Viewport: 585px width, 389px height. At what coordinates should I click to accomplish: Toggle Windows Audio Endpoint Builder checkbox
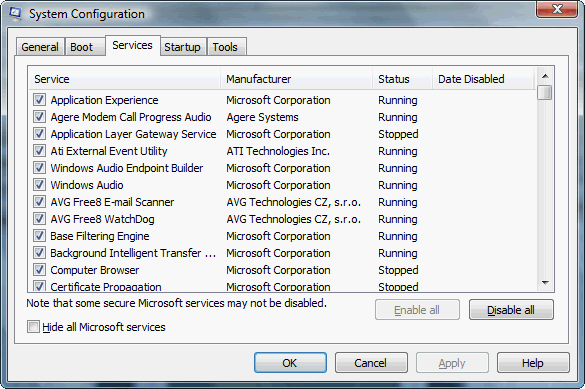(x=39, y=167)
